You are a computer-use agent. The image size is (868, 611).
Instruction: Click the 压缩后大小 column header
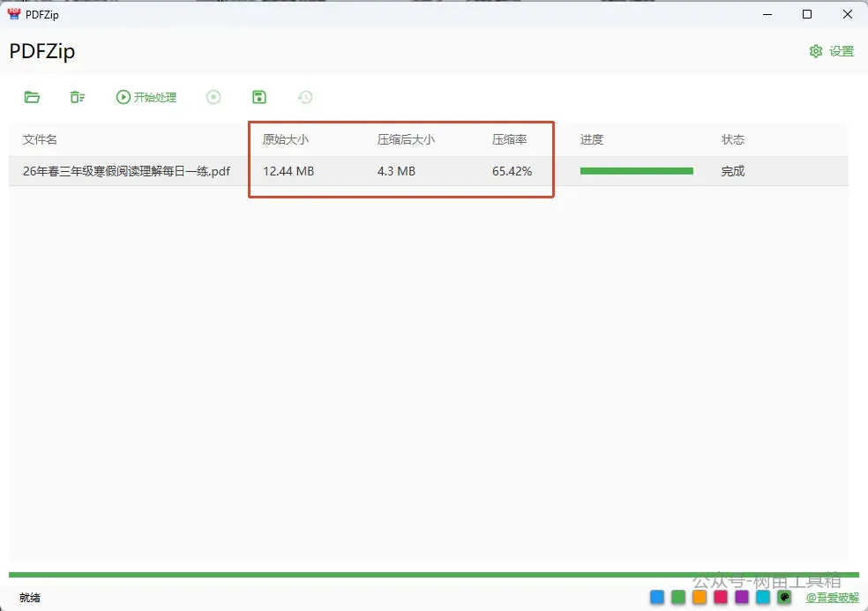[406, 139]
